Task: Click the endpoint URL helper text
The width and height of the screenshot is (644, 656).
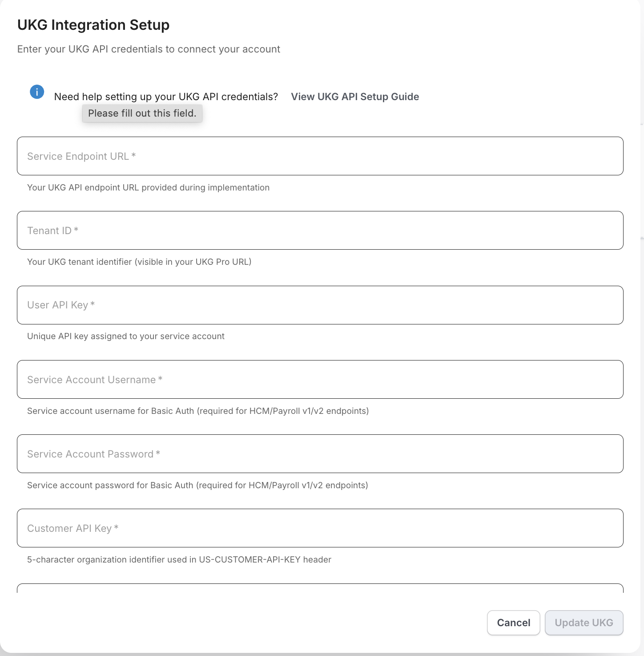Action: point(148,187)
